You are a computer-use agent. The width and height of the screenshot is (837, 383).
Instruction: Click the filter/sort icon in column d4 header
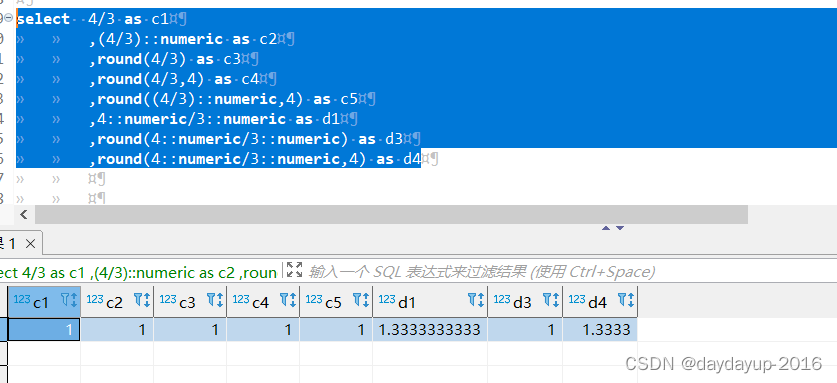[626, 300]
